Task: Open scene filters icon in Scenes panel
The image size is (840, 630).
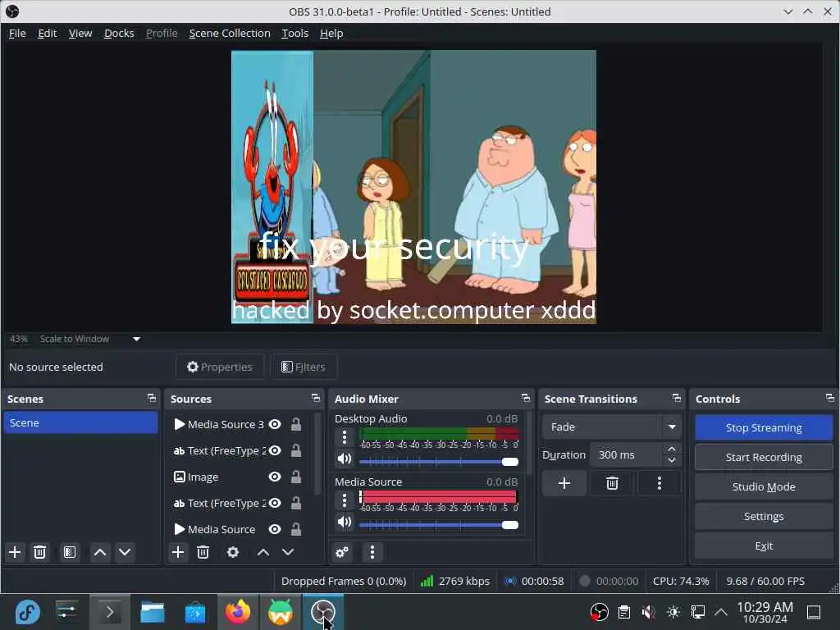Action: tap(70, 552)
